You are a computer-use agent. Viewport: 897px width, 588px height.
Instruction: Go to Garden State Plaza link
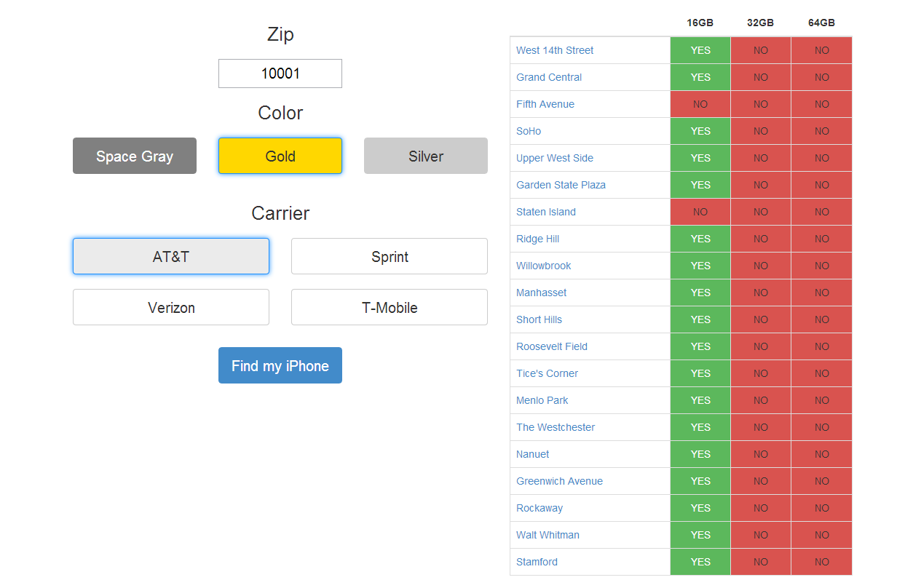[561, 185]
